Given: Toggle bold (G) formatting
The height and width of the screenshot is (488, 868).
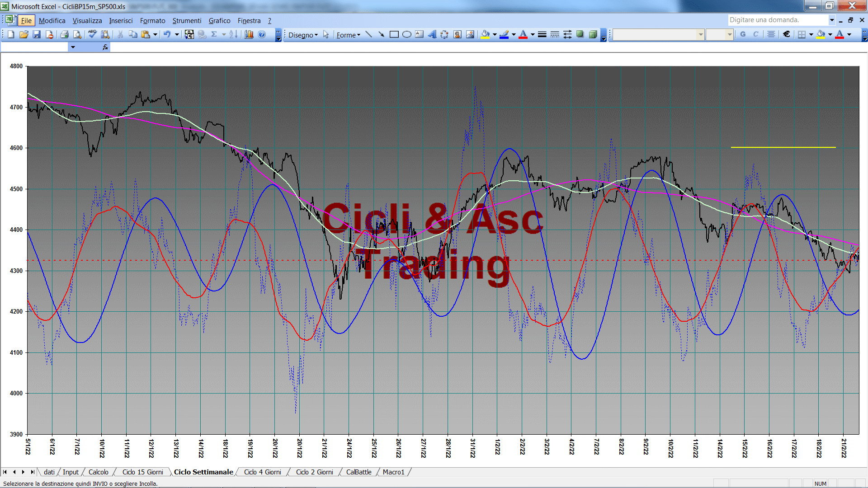Looking at the screenshot, I should coord(743,34).
